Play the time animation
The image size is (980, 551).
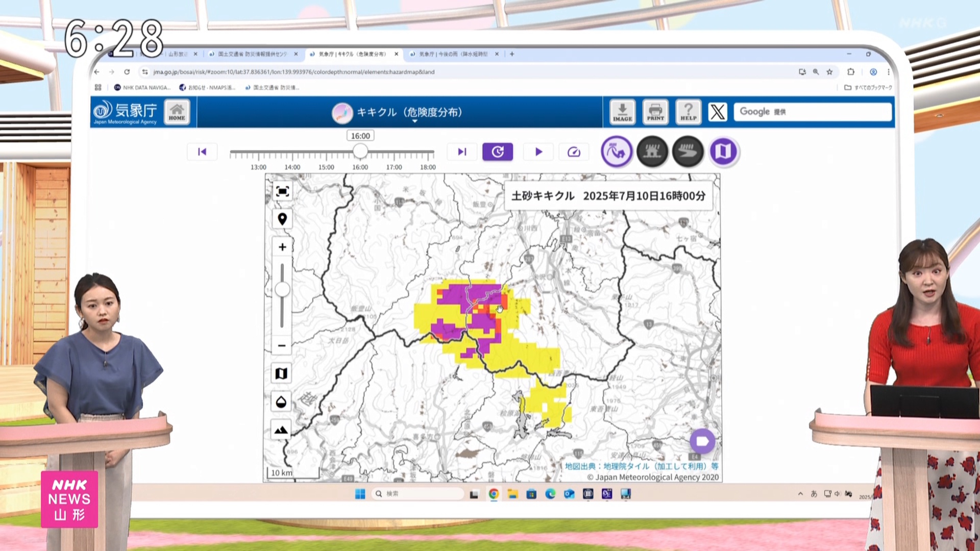(x=538, y=152)
